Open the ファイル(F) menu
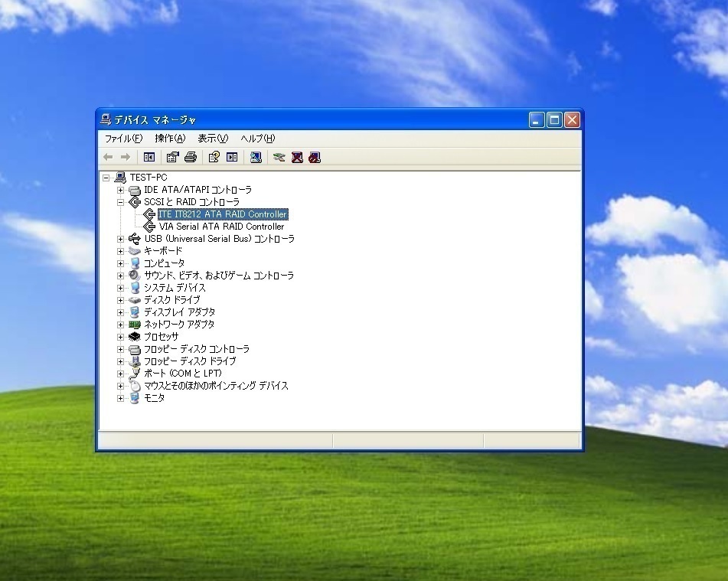The image size is (728, 581). click(123, 139)
